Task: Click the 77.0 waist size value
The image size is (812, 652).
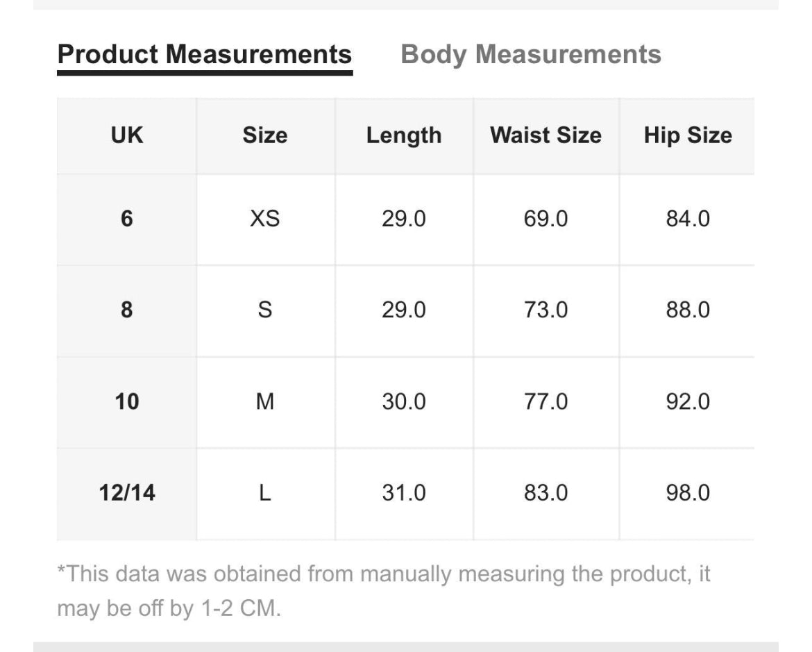Action: tap(545, 401)
